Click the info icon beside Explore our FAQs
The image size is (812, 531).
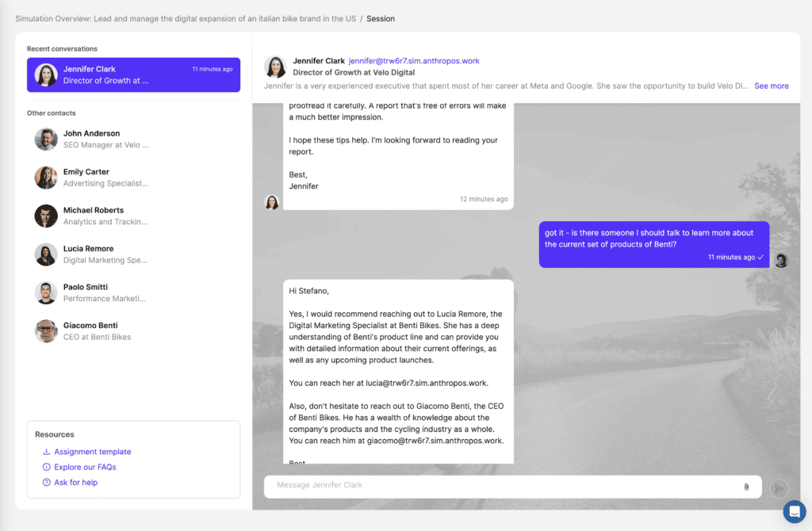[46, 468]
